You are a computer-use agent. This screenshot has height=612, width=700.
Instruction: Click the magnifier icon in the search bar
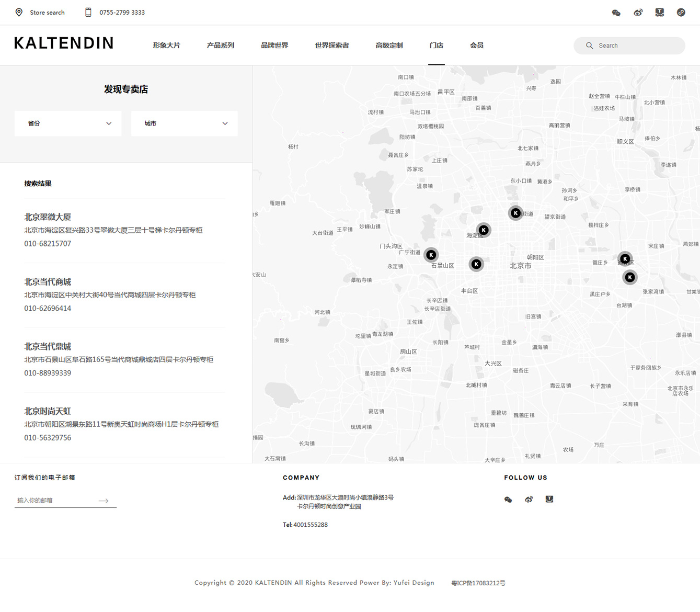589,46
